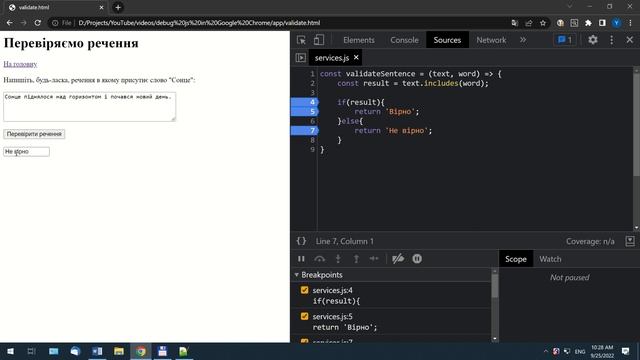This screenshot has height=360, width=640.
Task: Show the Sources navigator sidebar
Action: click(300, 58)
